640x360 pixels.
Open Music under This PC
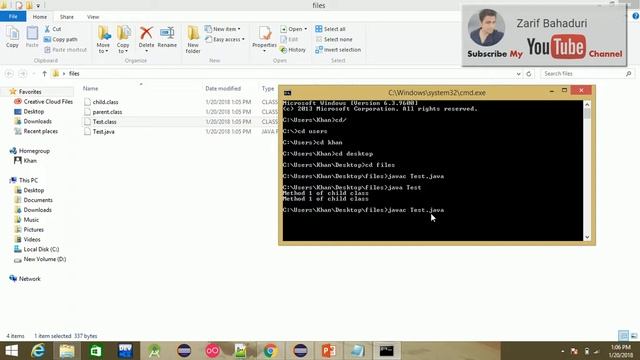click(31, 220)
